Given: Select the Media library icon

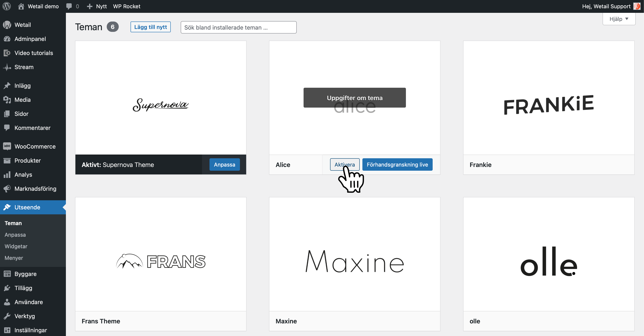Looking at the screenshot, I should [x=7, y=100].
